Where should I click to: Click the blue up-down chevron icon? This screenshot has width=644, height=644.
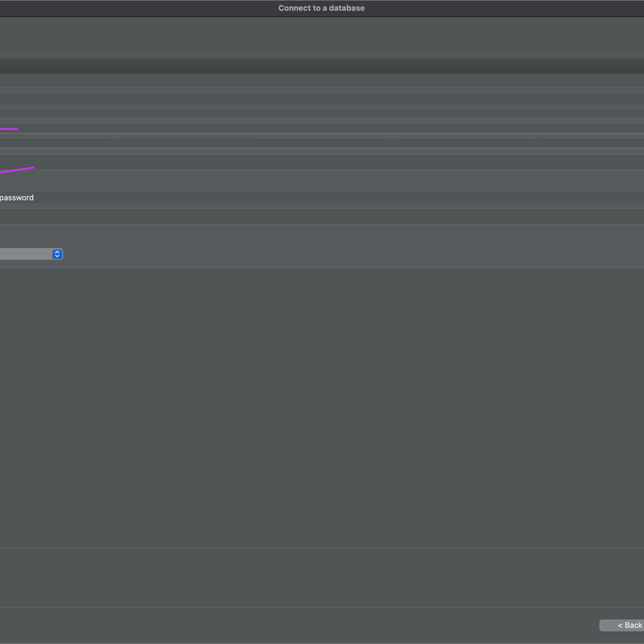(x=57, y=254)
